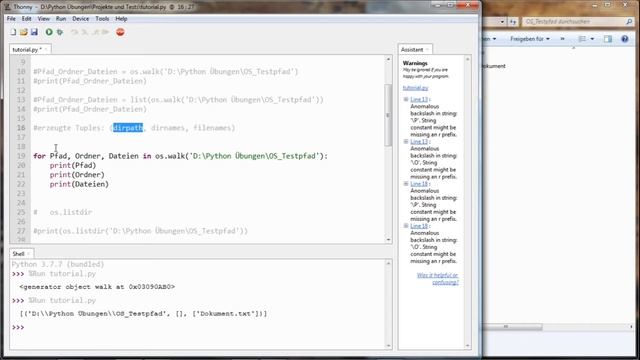The width and height of the screenshot is (640, 360).
Task: Expand the second Line 13 warning
Action: (406, 141)
